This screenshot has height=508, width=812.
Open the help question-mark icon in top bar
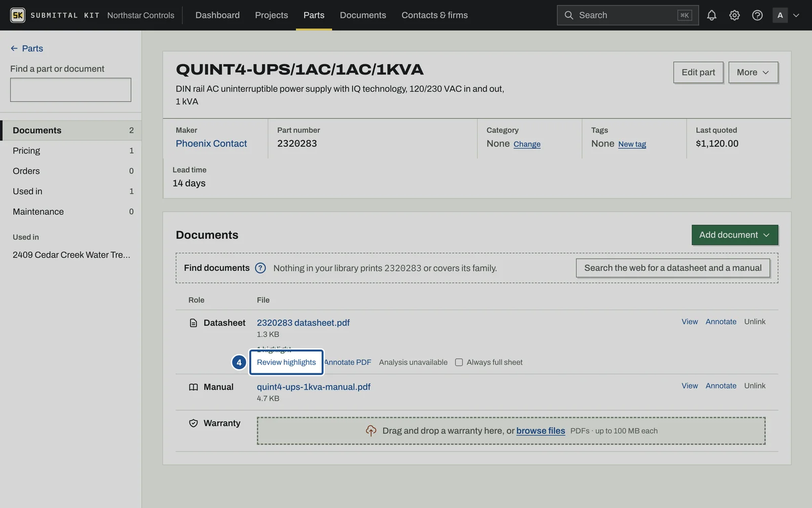pos(757,15)
